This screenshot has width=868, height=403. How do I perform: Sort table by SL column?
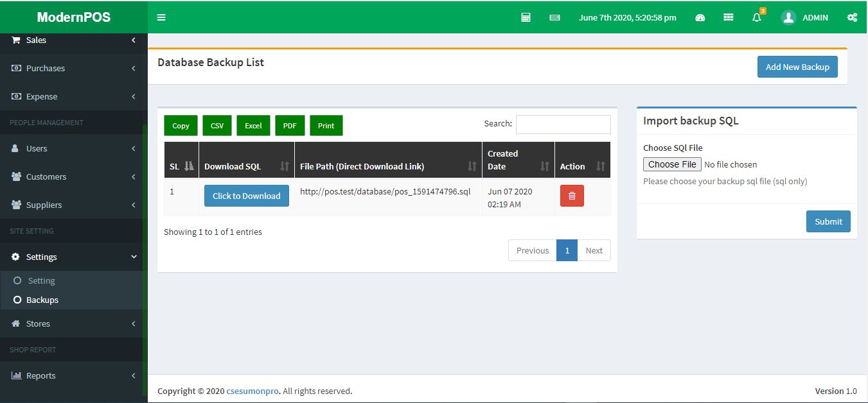tap(189, 166)
